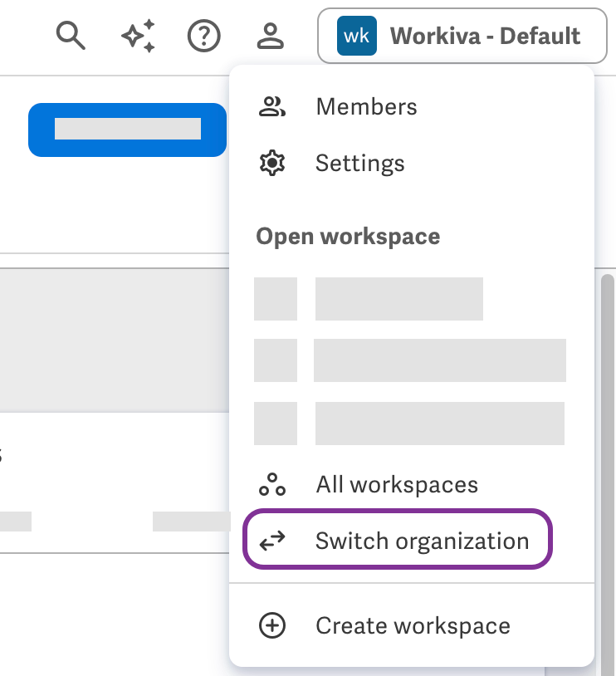
Task: Click the wk organization logo badge
Action: pos(356,36)
